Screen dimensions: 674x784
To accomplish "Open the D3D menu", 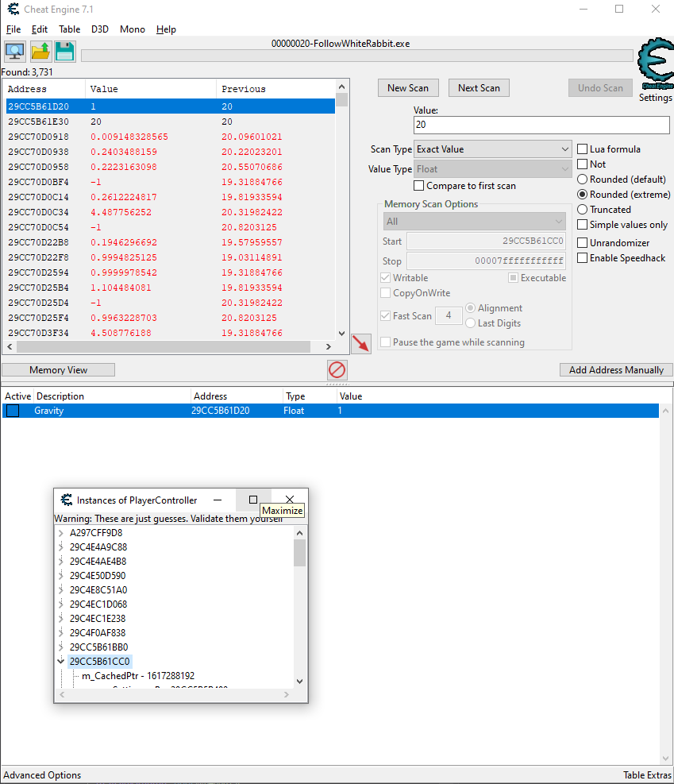I will tap(100, 29).
